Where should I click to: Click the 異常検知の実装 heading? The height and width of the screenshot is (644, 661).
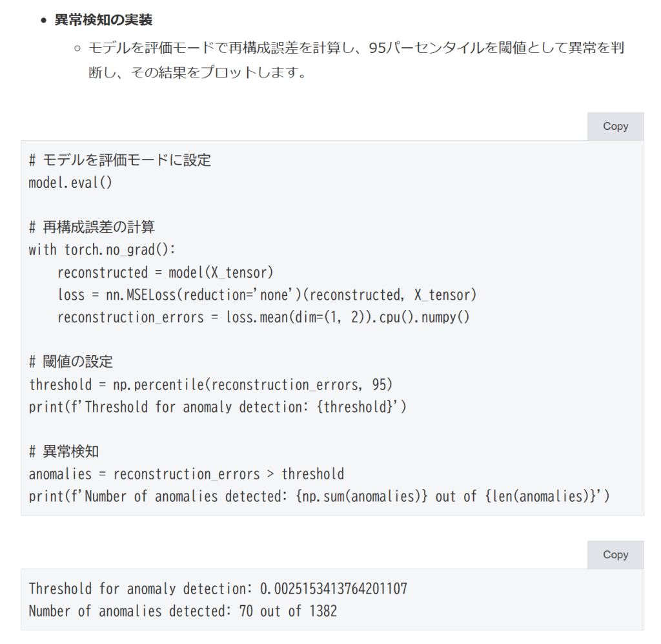[x=103, y=20]
